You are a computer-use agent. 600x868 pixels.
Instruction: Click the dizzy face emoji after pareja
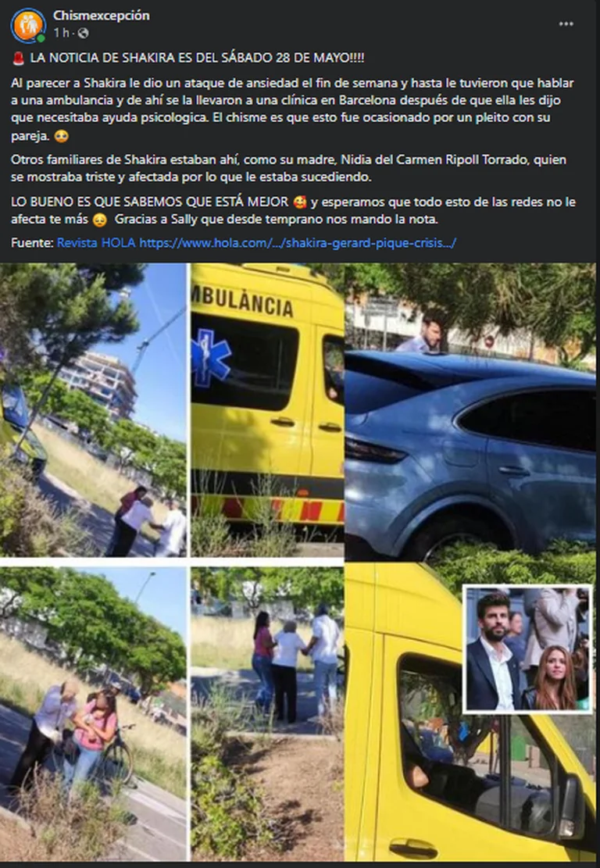(x=62, y=136)
